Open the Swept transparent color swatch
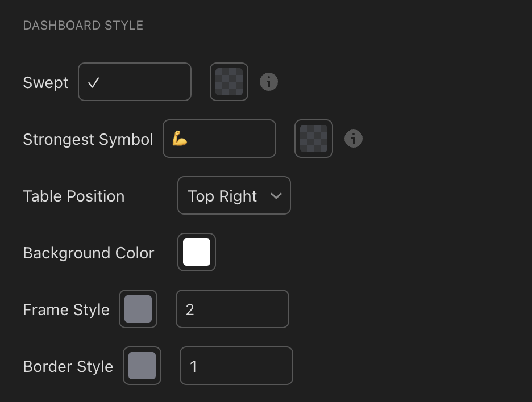 (229, 82)
